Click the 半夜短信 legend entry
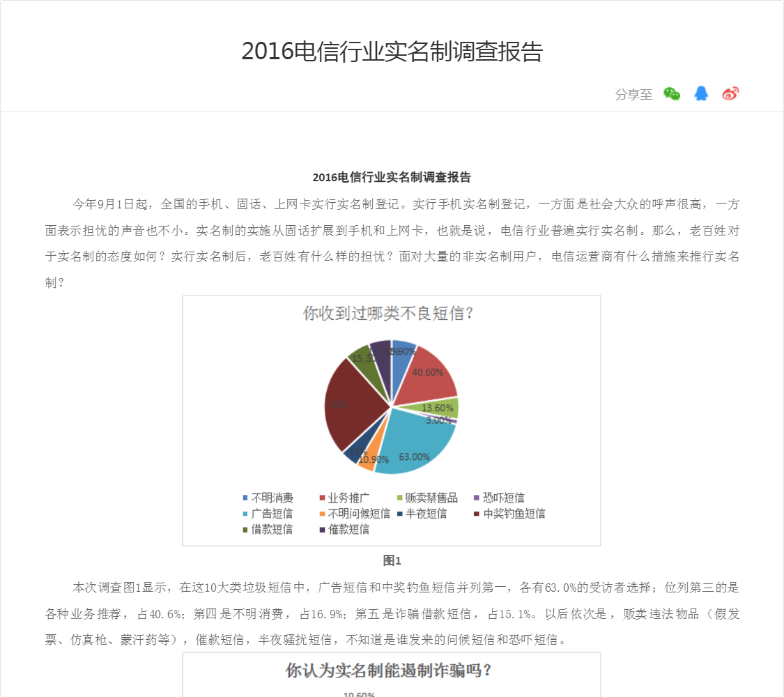Screen dimensions: 784x697 pos(422,514)
